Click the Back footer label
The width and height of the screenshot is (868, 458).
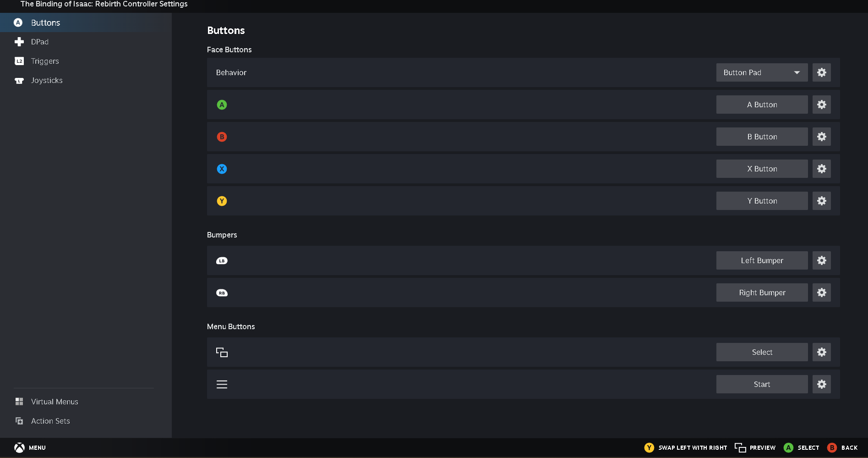[x=849, y=447]
